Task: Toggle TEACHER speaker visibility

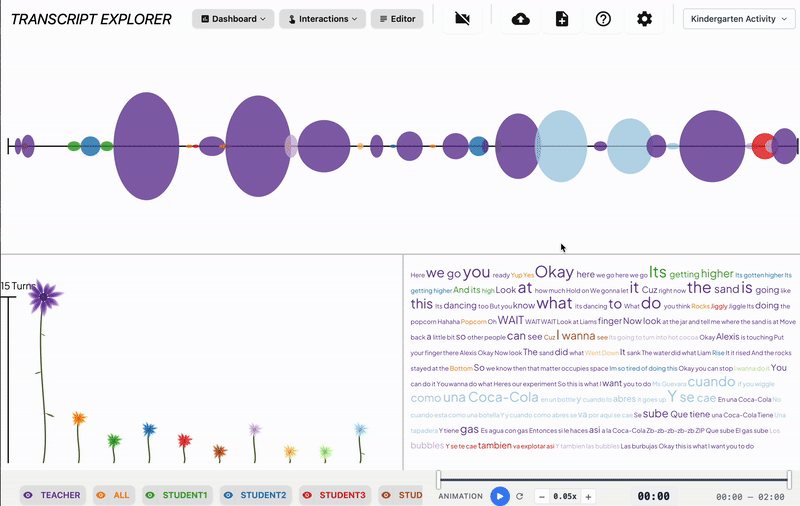Action: pos(53,495)
